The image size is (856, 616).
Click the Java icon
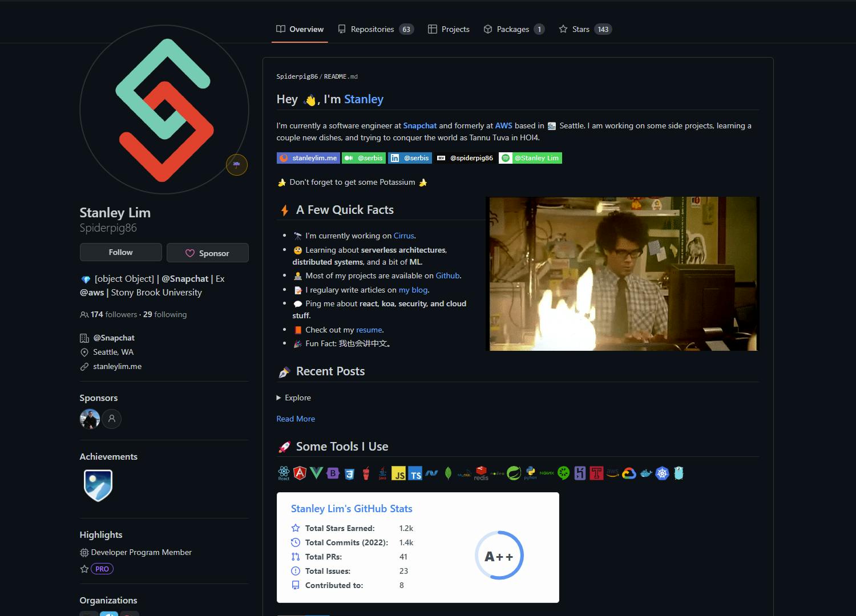[x=382, y=473]
